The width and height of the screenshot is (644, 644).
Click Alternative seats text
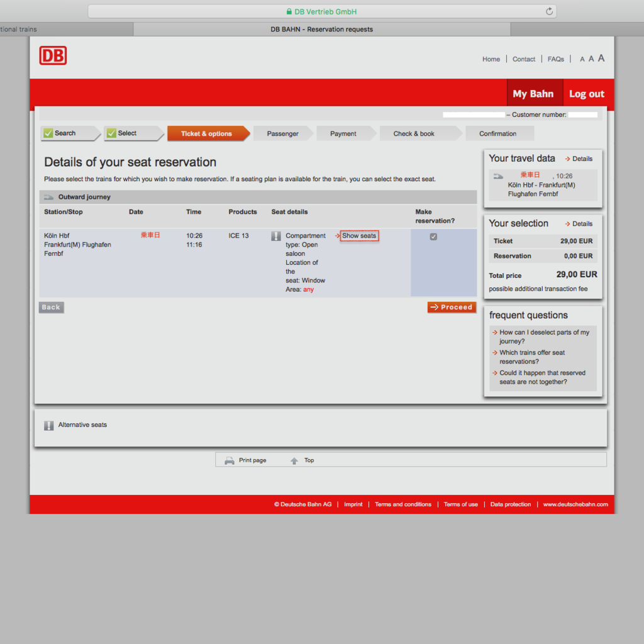click(82, 425)
